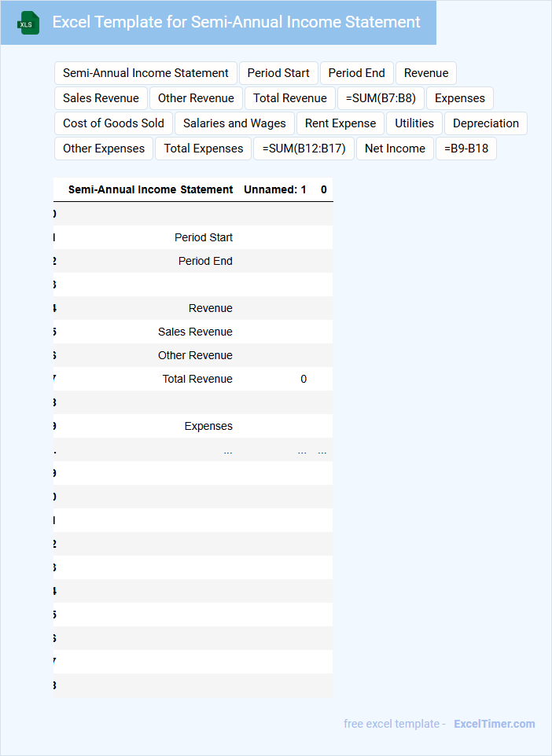Click the =SUM(B12:B17) formula tag
Image resolution: width=552 pixels, height=756 pixels.
coord(304,149)
